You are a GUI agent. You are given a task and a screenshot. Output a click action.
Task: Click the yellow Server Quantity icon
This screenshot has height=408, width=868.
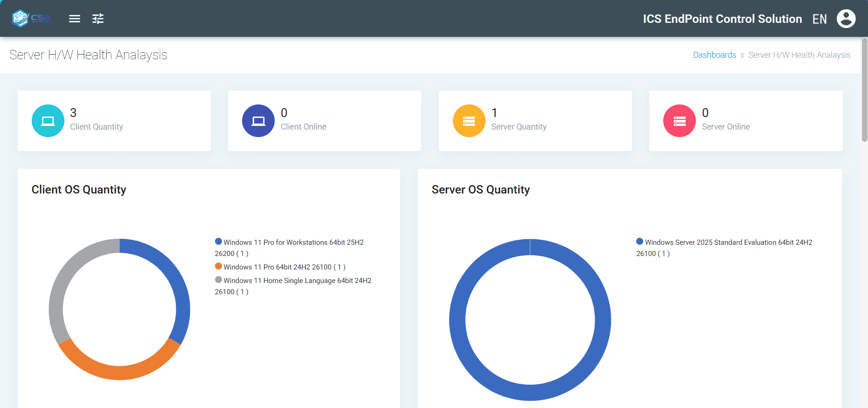(469, 121)
